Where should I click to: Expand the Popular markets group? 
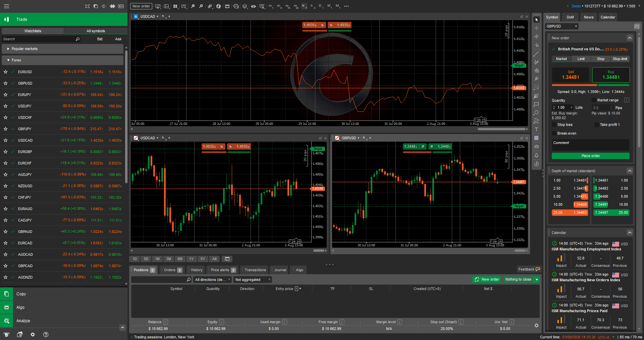62,49
